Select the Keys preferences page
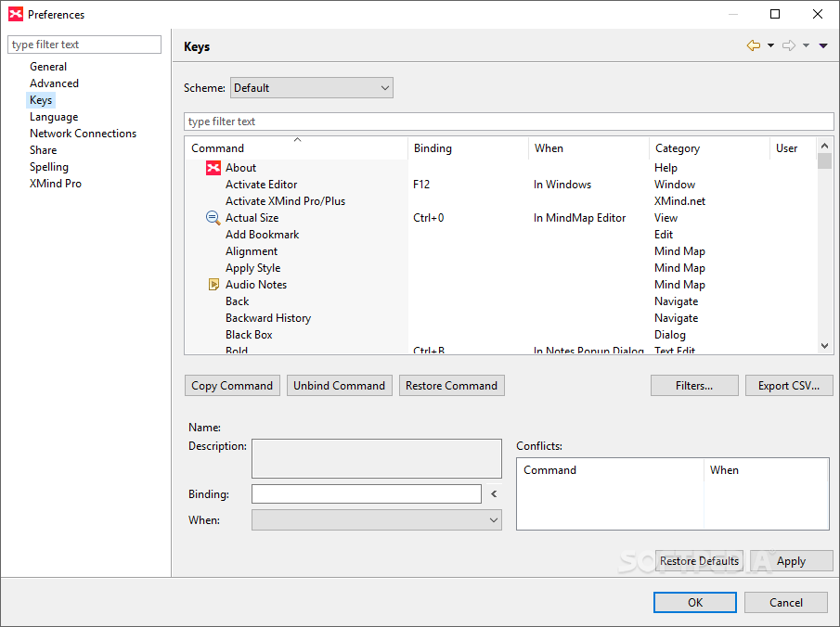 click(x=40, y=99)
